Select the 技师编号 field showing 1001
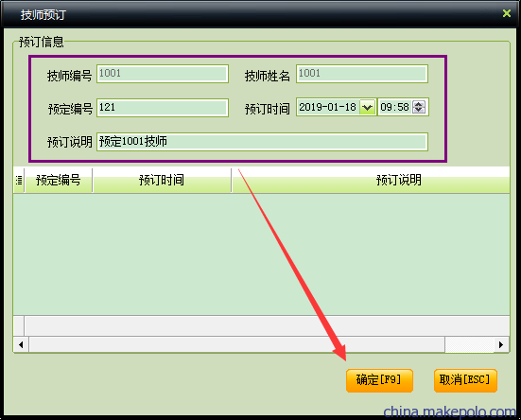This screenshot has width=521, height=420. (x=163, y=74)
